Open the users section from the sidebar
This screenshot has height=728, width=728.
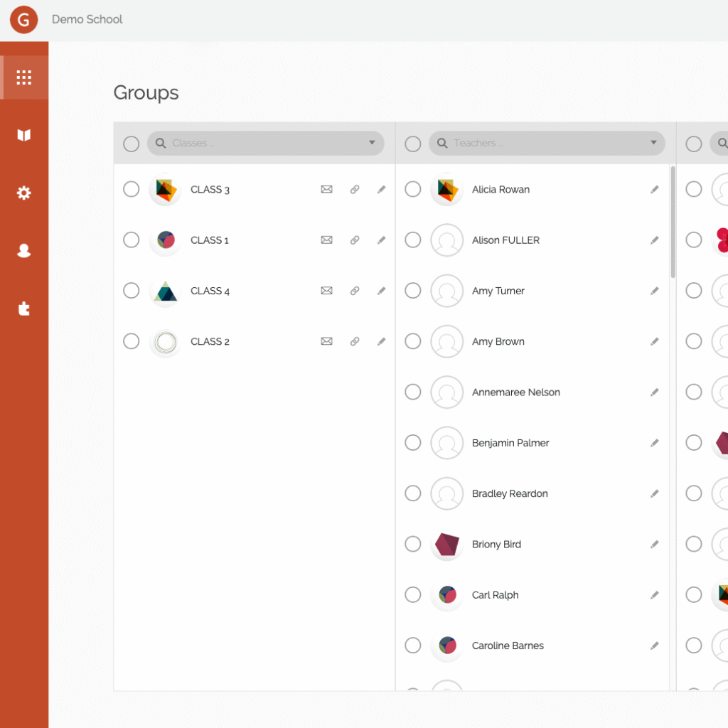24,250
